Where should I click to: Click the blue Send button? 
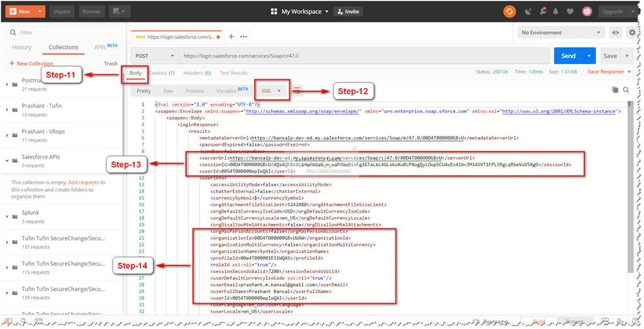[569, 56]
